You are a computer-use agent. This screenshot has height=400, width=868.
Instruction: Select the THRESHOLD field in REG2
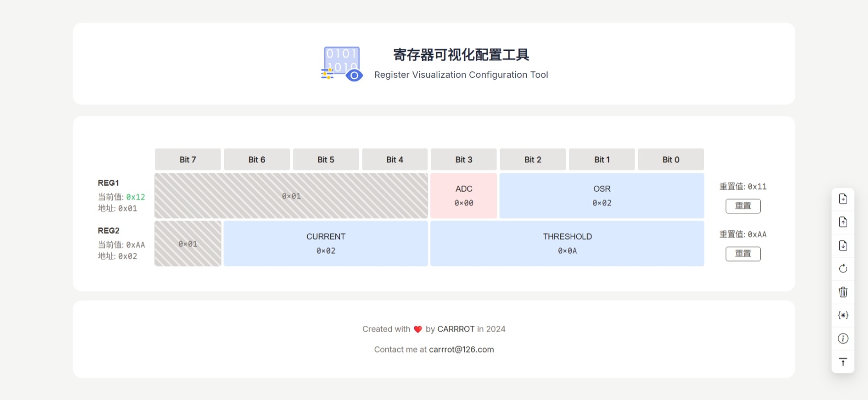click(567, 244)
